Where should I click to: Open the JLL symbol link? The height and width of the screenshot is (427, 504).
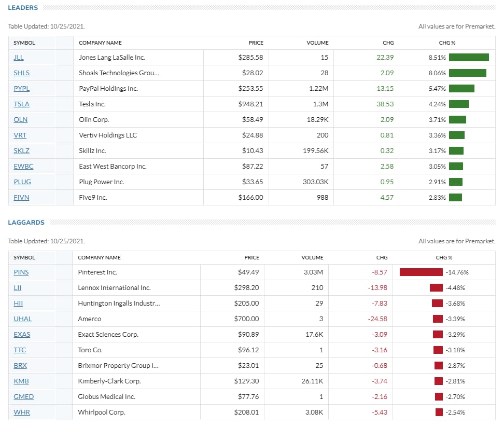(x=18, y=58)
